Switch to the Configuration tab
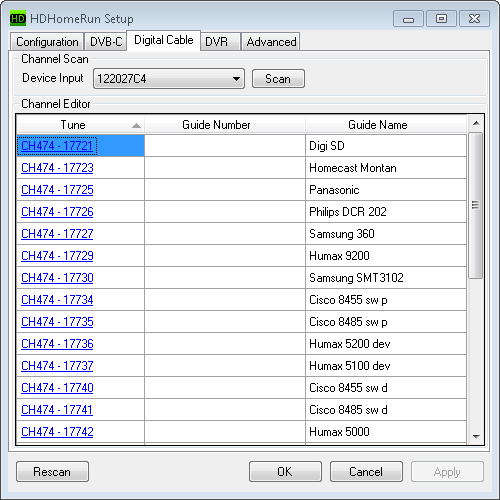This screenshot has height=500, width=500. tap(47, 42)
